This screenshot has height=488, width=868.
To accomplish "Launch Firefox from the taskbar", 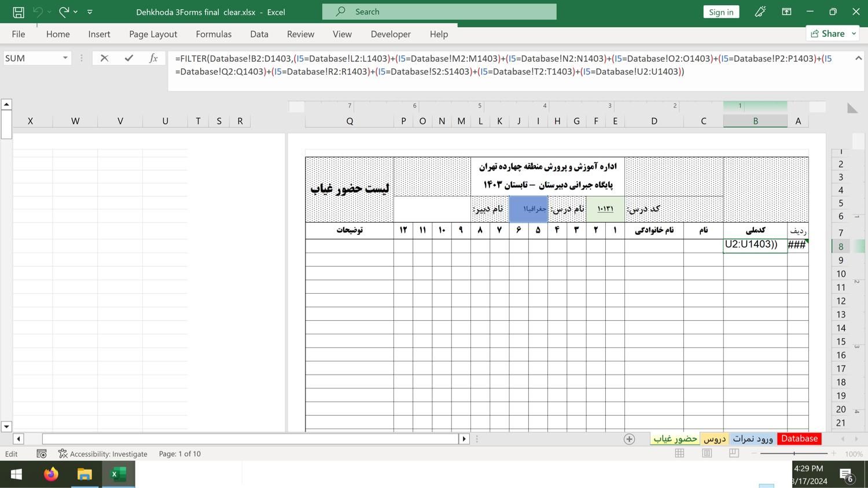I will click(51, 475).
